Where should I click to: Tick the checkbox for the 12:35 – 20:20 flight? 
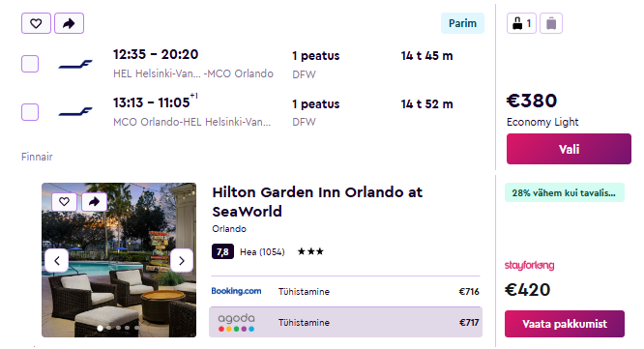pos(30,64)
